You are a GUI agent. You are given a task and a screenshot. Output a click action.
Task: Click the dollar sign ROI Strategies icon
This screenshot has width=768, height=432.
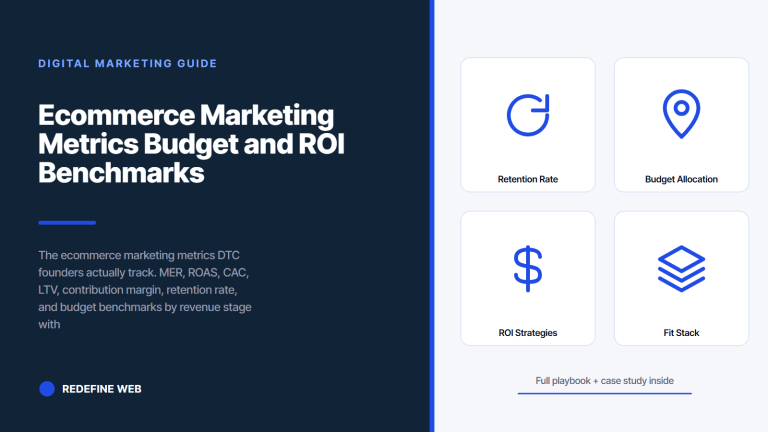[528, 268]
